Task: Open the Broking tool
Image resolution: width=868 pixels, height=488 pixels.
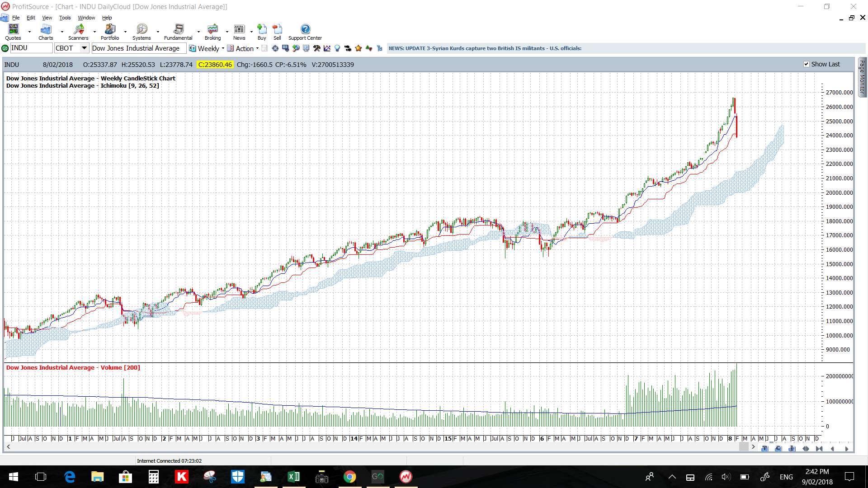Action: (x=212, y=32)
